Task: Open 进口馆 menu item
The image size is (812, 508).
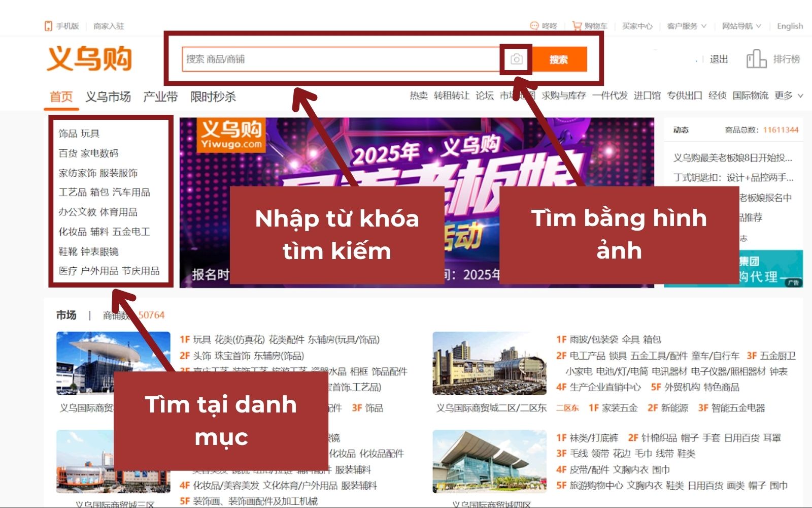Action: click(x=647, y=96)
